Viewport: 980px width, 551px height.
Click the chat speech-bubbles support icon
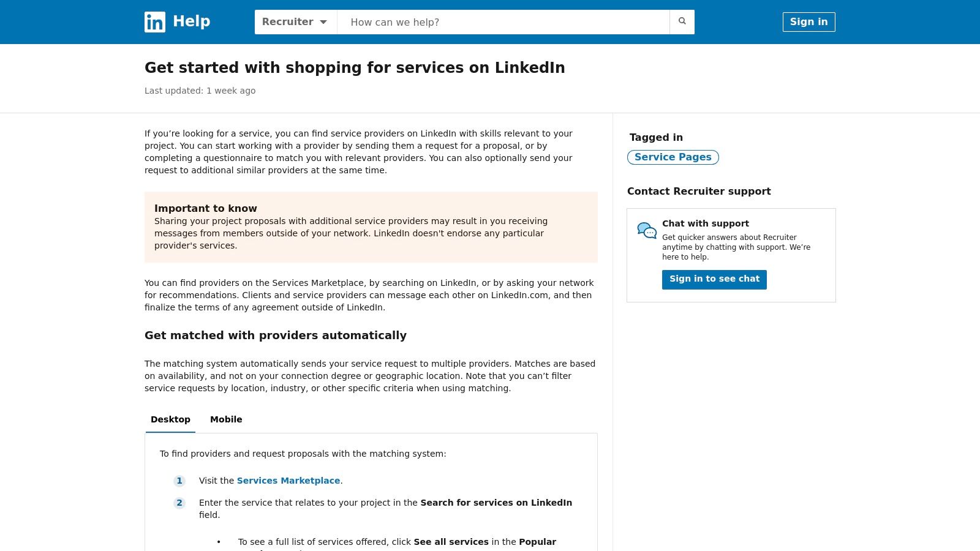(647, 230)
